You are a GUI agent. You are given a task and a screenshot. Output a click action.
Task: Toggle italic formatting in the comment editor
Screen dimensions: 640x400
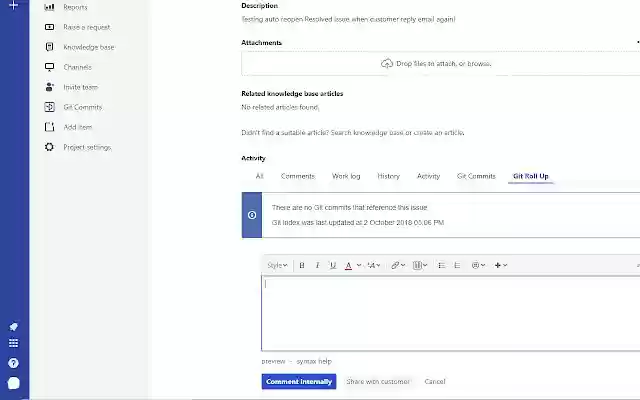(x=317, y=265)
